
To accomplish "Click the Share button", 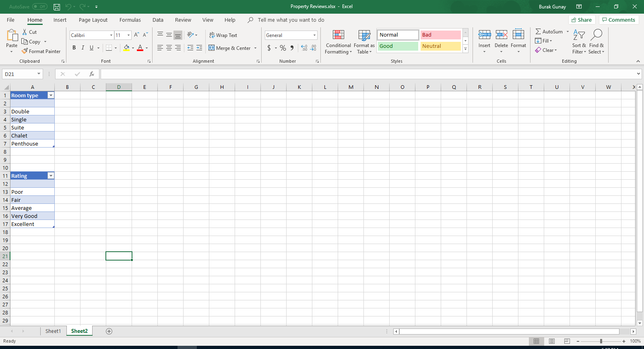I will click(582, 20).
